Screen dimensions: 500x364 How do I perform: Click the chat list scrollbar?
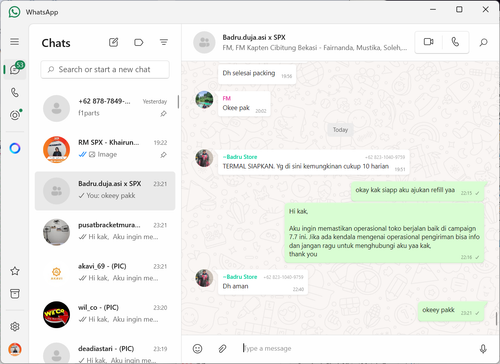click(x=178, y=102)
